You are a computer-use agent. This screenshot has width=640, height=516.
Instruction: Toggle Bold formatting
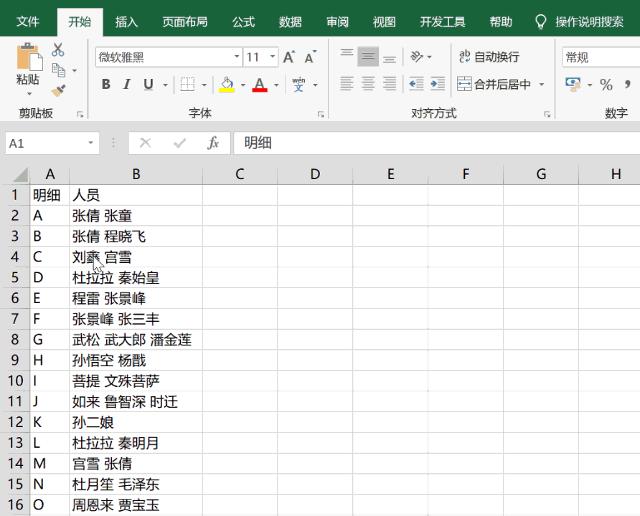click(x=106, y=85)
